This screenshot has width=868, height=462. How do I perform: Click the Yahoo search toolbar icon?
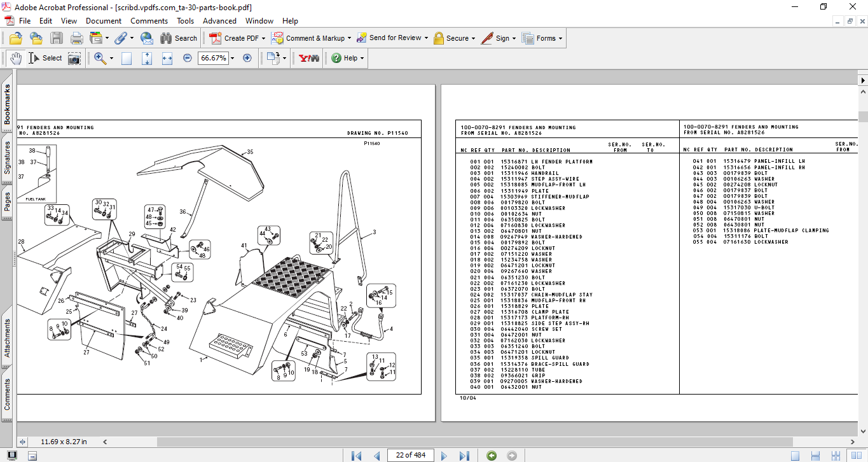click(x=308, y=58)
